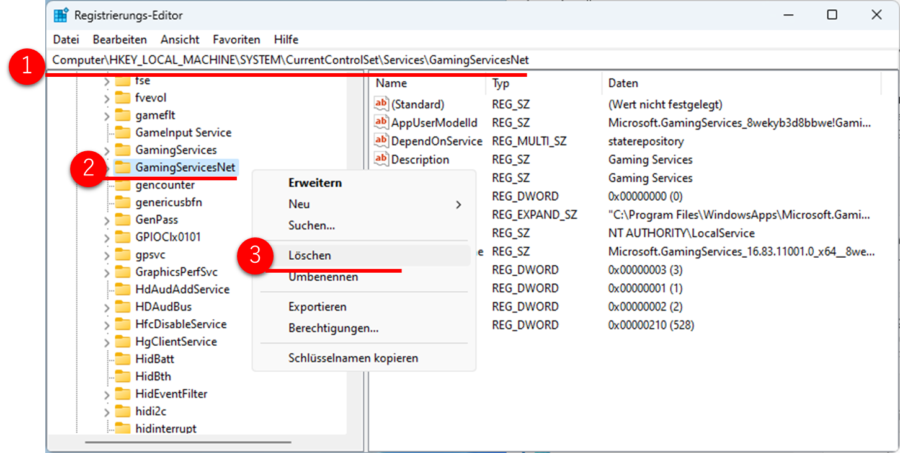
Task: Click the gpsvc folder icon
Action: coord(122,254)
